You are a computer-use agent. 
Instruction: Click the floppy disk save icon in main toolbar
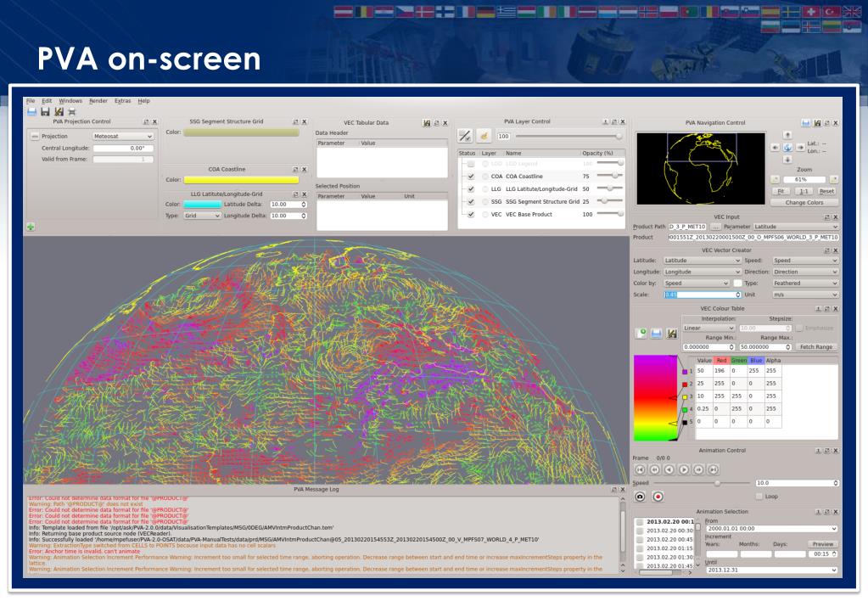[45, 112]
